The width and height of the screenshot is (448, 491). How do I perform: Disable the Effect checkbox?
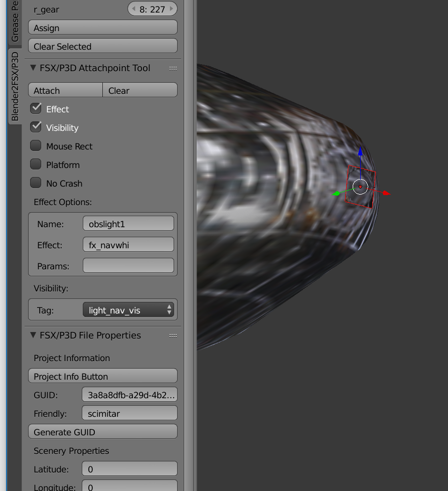point(36,108)
